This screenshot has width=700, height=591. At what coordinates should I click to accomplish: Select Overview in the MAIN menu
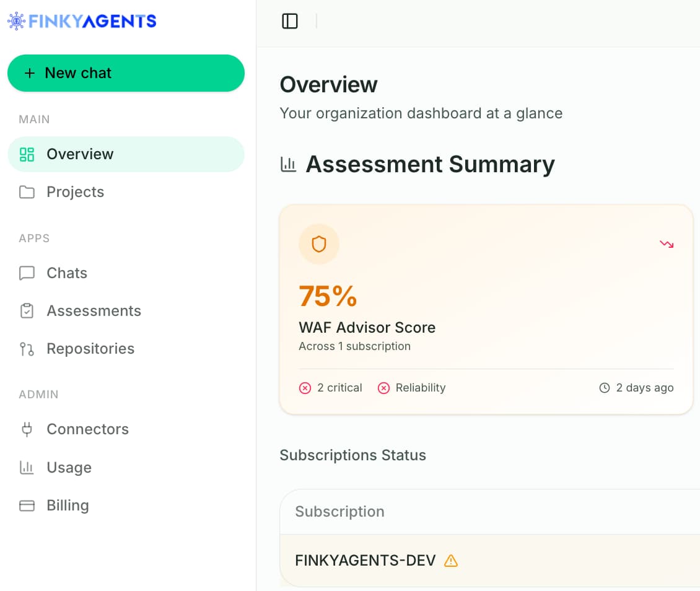point(79,154)
